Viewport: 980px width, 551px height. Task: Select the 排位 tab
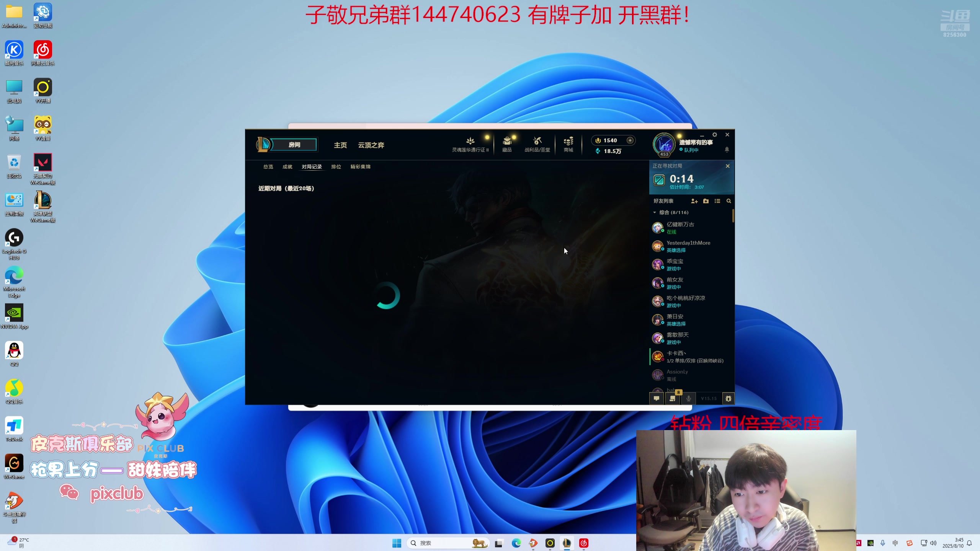(336, 167)
